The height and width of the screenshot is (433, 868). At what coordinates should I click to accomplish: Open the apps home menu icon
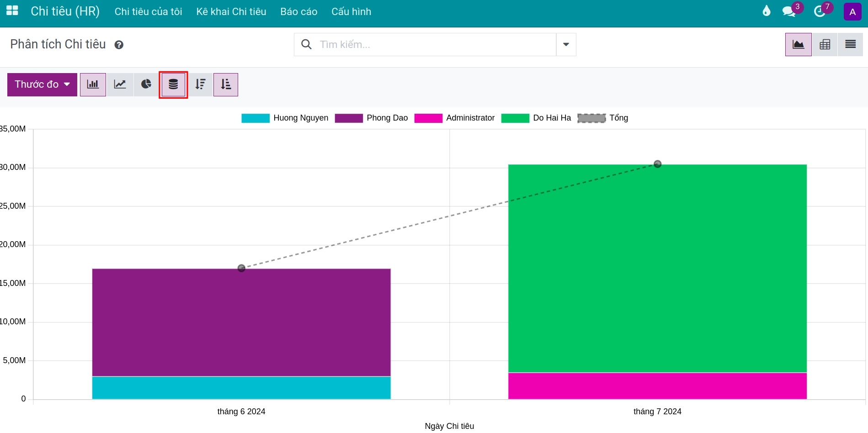pos(12,11)
